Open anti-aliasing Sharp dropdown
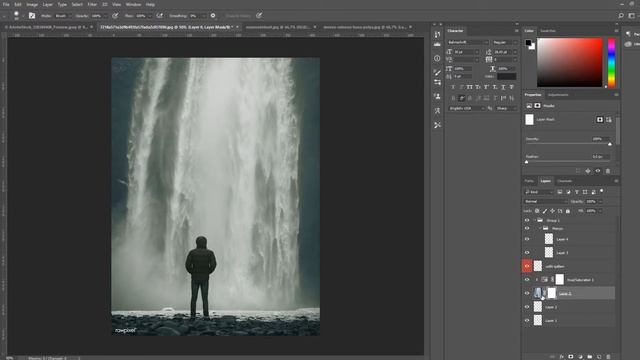This screenshot has width=640, height=360. (x=506, y=108)
